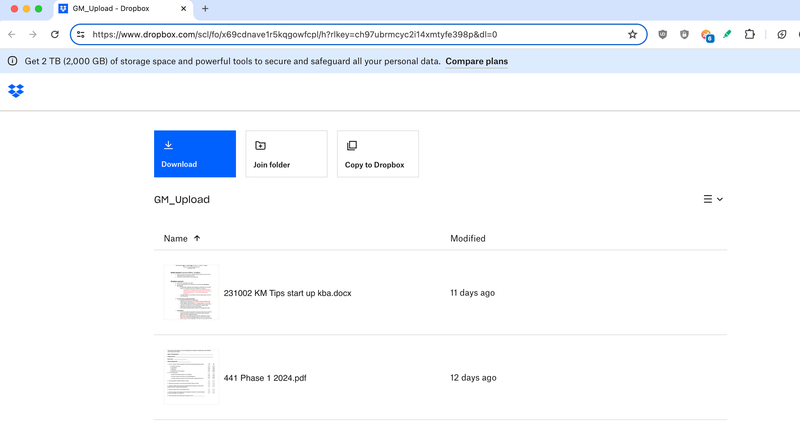Viewport: 800px width, 430px height.
Task: Click the blue Download button
Action: coord(195,154)
